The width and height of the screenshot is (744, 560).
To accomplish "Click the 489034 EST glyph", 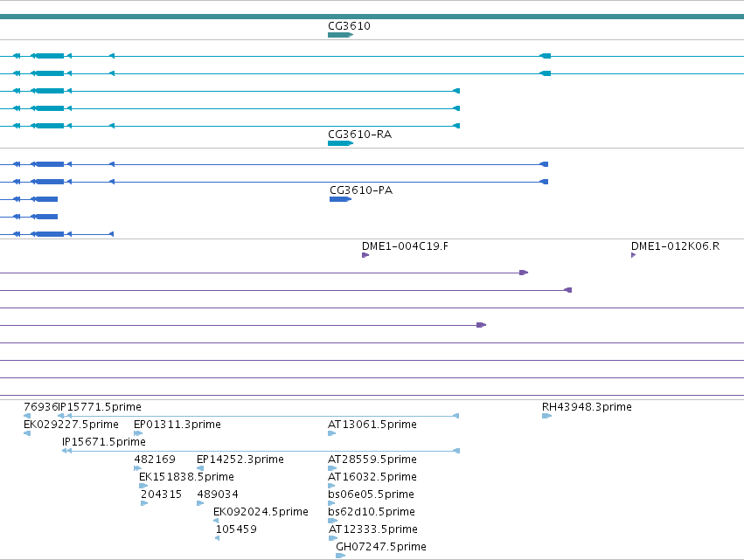I will pos(200,503).
